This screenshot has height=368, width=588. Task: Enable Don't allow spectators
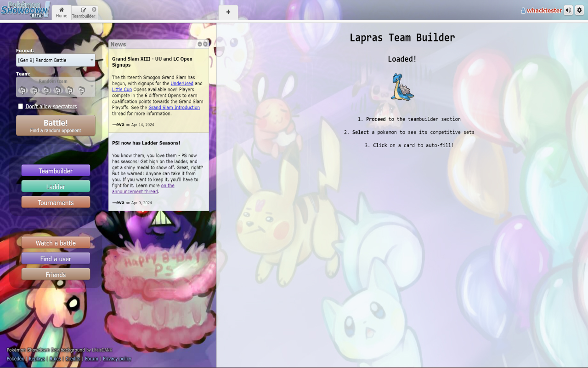20,106
